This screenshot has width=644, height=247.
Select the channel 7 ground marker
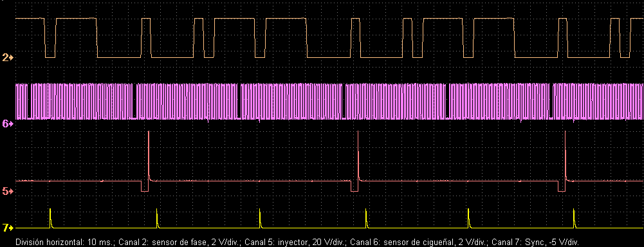[x=7, y=228]
